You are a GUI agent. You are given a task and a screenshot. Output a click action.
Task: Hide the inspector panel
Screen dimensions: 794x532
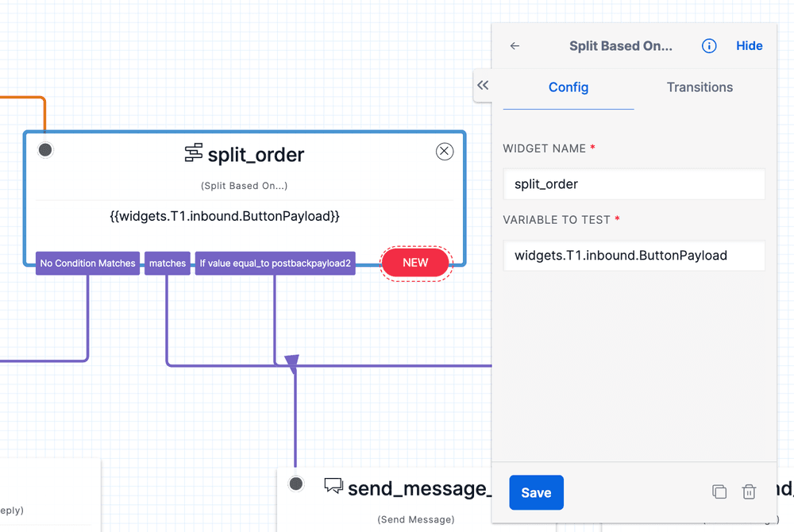pyautogui.click(x=749, y=45)
